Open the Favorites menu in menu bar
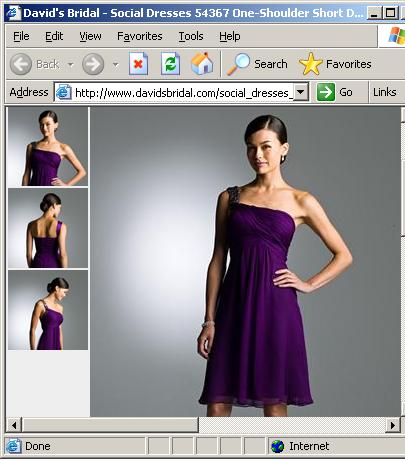This screenshot has height=461, width=405. 140,36
